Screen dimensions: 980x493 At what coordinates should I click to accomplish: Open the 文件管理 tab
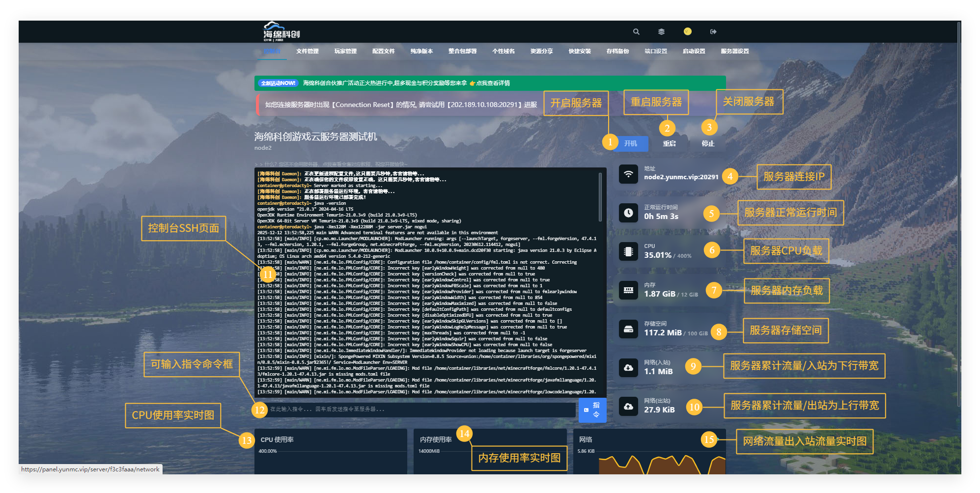pos(308,51)
